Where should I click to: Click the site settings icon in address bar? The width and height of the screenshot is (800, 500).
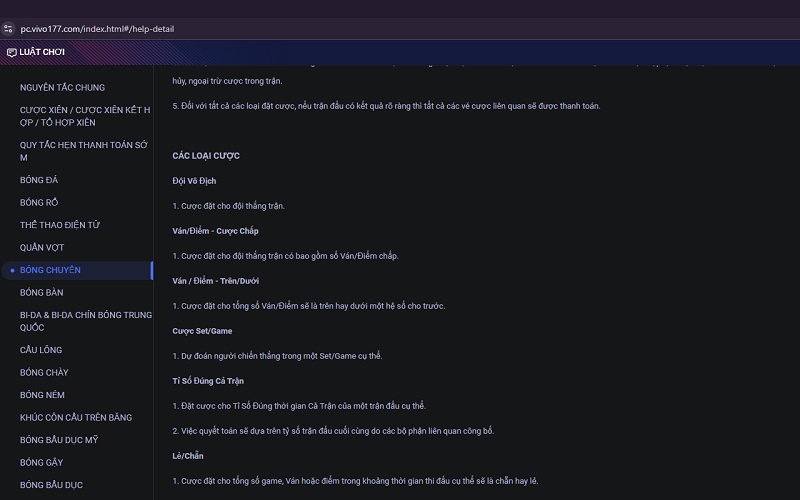click(x=9, y=28)
